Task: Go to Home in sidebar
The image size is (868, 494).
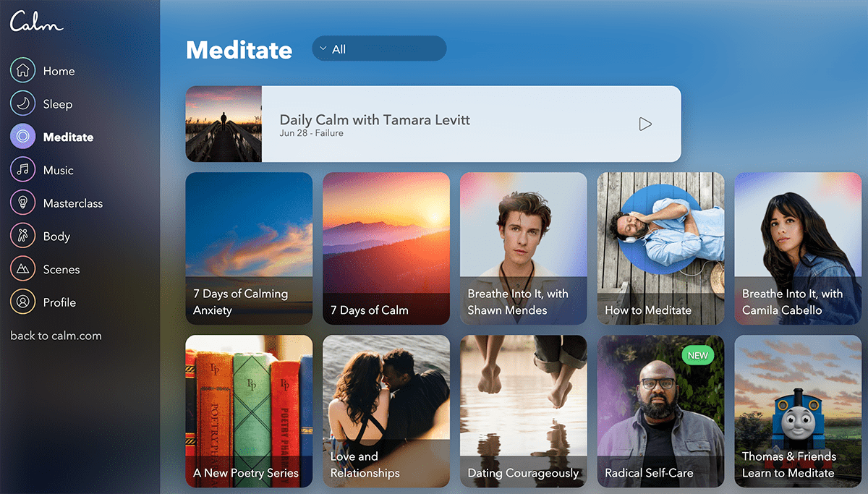Action: point(59,71)
